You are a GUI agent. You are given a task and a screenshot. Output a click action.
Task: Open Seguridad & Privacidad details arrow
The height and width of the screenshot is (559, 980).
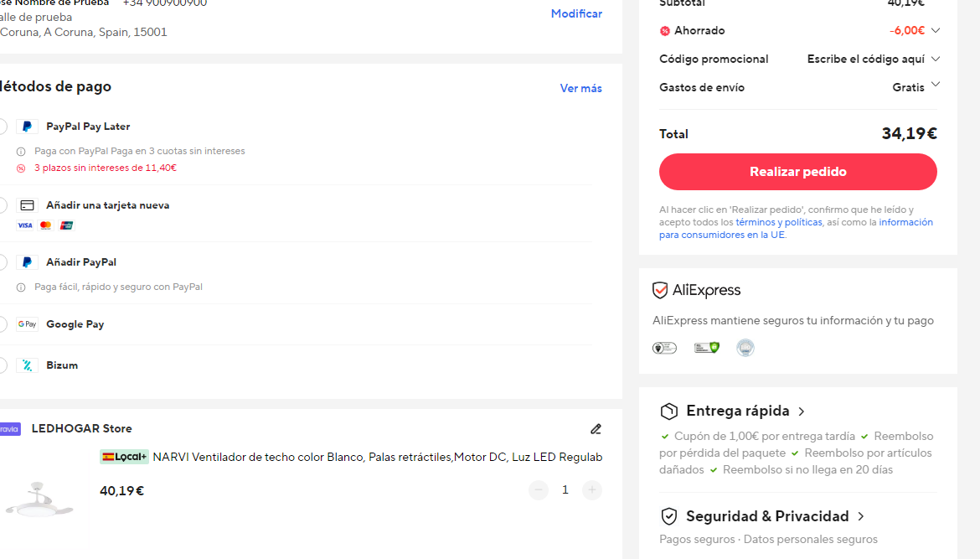[861, 516]
